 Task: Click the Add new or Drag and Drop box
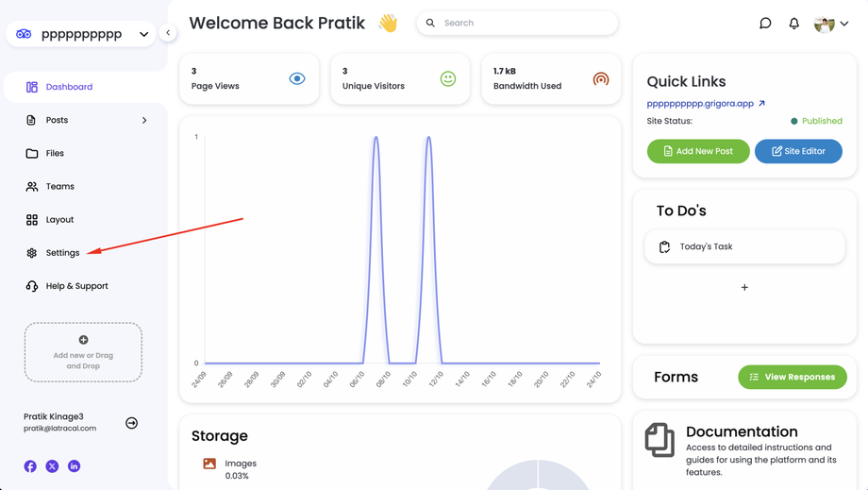pos(83,352)
